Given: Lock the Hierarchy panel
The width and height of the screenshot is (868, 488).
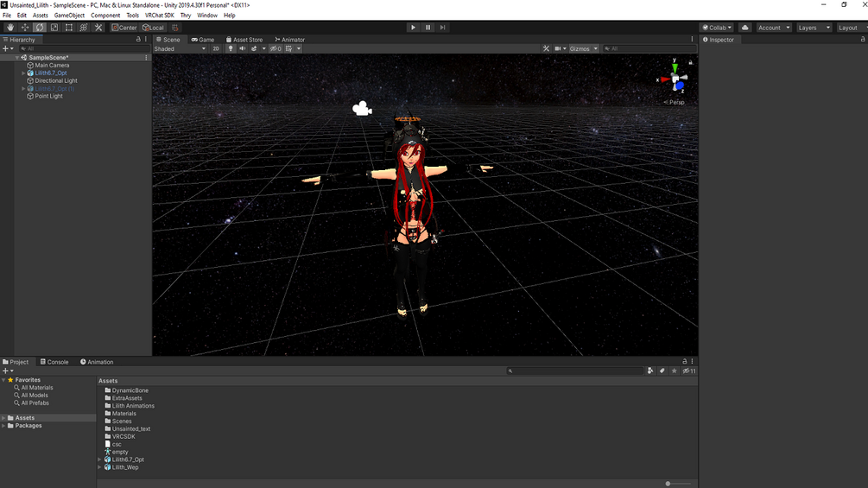Looking at the screenshot, I should [x=138, y=39].
